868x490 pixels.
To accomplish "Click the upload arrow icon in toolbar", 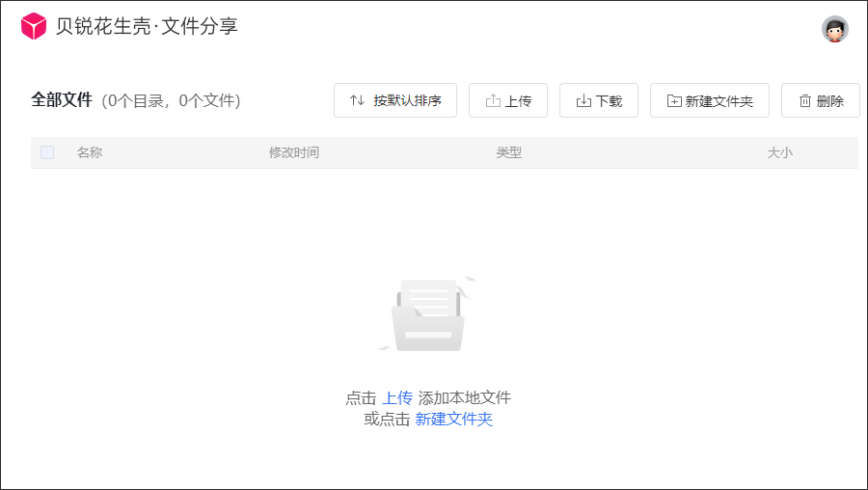I will tap(493, 100).
